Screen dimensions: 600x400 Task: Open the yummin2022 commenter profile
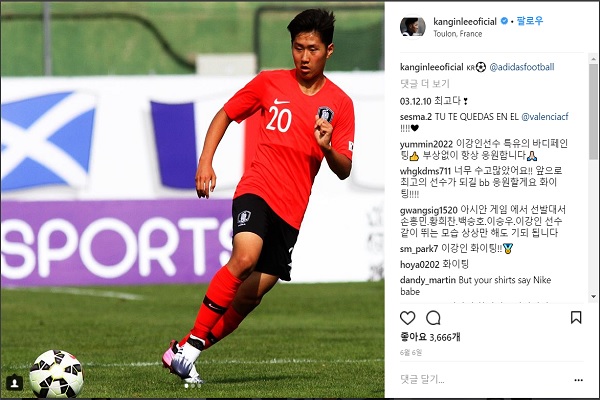tap(426, 144)
